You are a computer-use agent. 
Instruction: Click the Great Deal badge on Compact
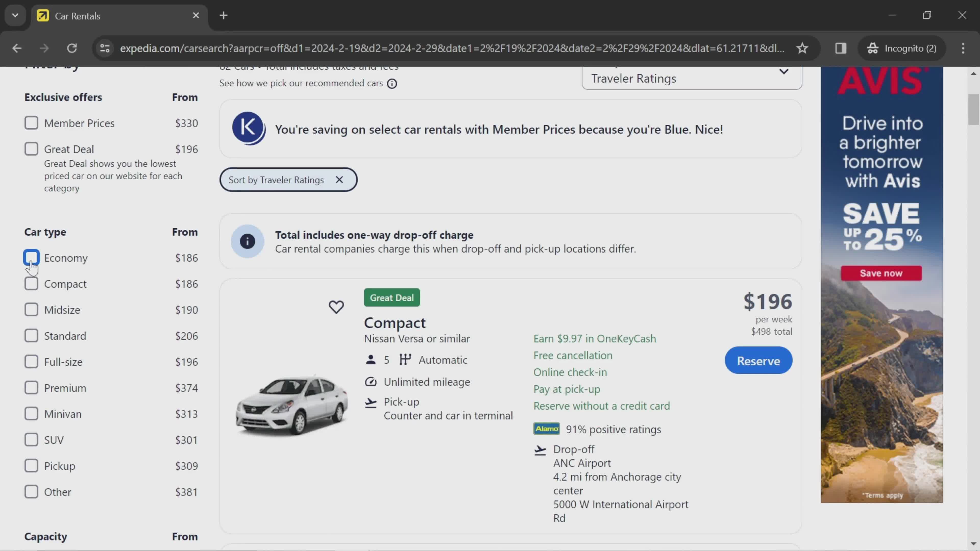[392, 297]
